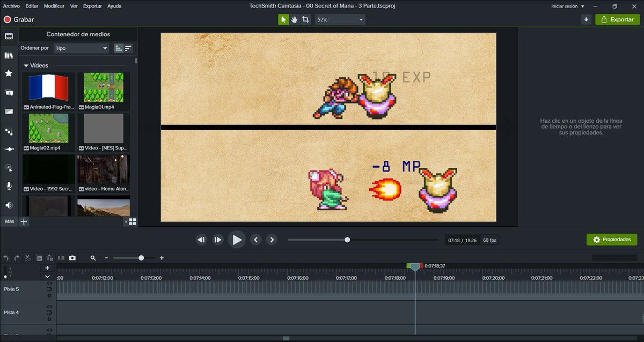The height and width of the screenshot is (342, 644).
Task: Toggle visibility eye of Pista 4
Action: click(x=49, y=307)
